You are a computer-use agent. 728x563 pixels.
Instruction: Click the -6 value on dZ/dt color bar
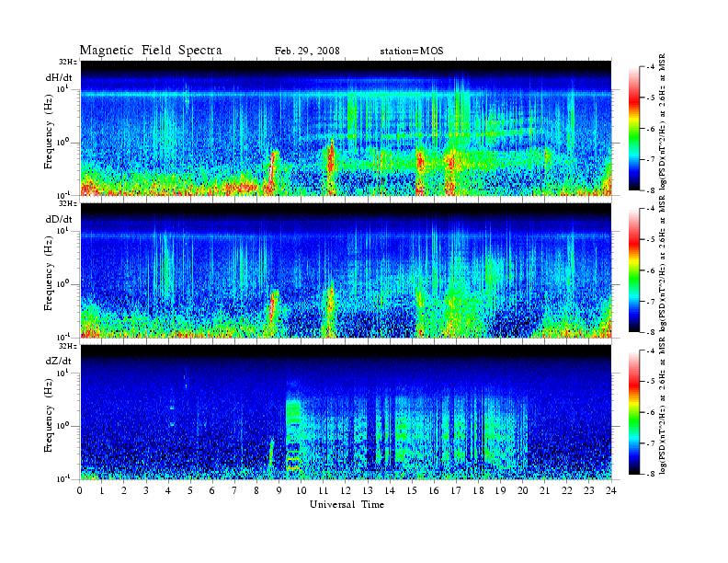[652, 412]
